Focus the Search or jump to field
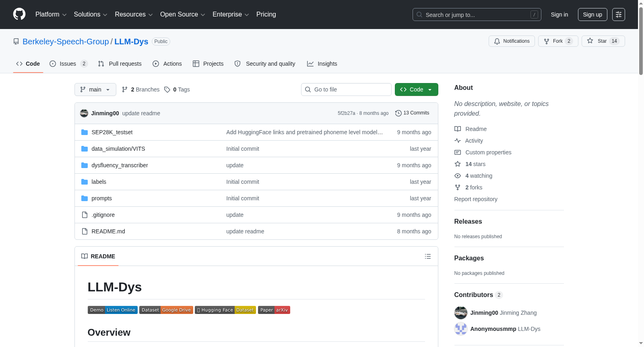 tap(477, 15)
